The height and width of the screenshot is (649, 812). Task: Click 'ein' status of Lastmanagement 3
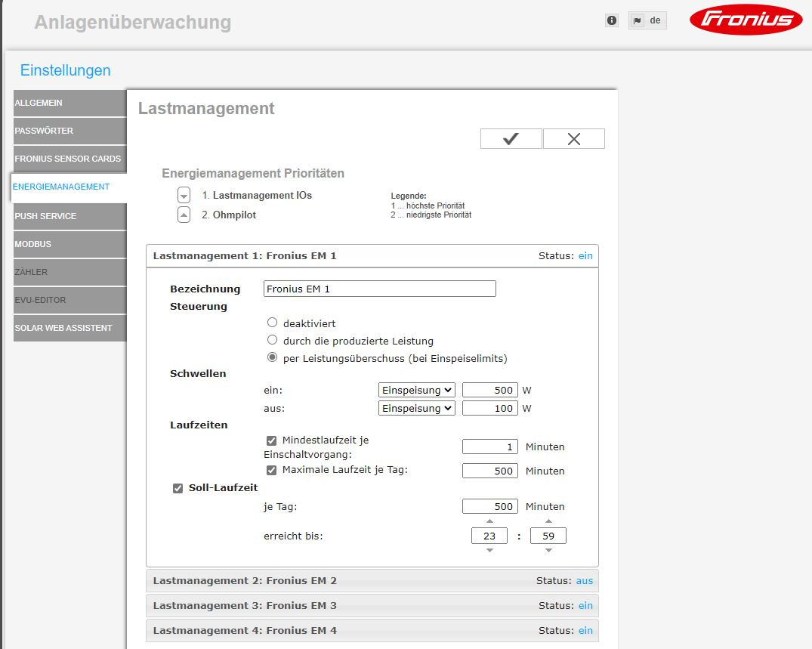pyautogui.click(x=585, y=605)
